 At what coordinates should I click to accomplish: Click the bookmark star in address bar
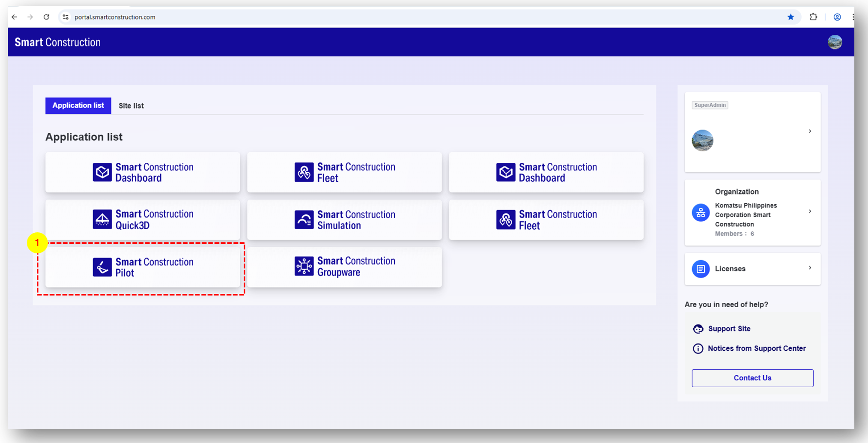pyautogui.click(x=791, y=17)
